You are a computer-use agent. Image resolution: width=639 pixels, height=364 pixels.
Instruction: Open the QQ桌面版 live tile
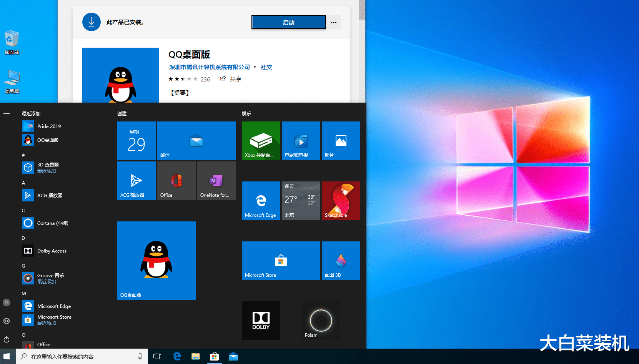click(x=156, y=260)
